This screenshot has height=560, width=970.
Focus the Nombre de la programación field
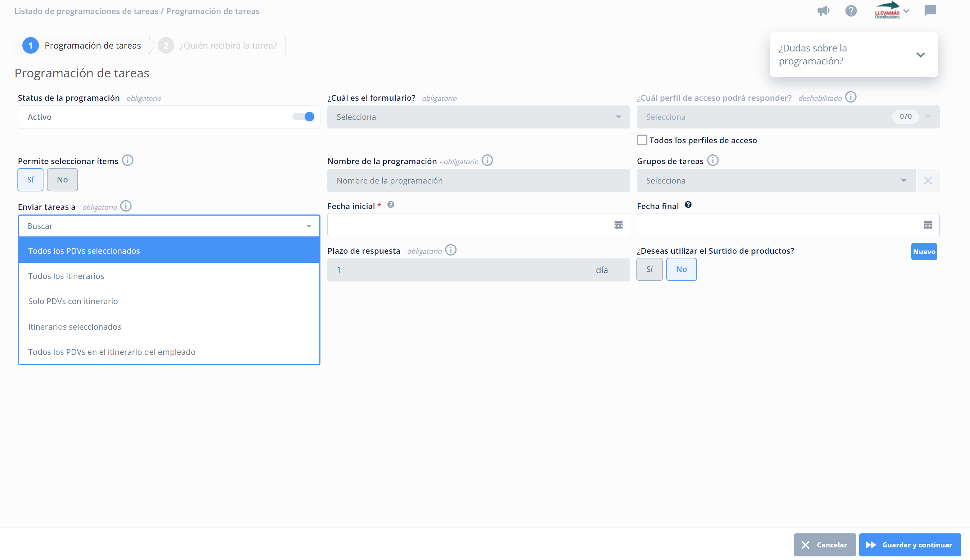pos(478,180)
